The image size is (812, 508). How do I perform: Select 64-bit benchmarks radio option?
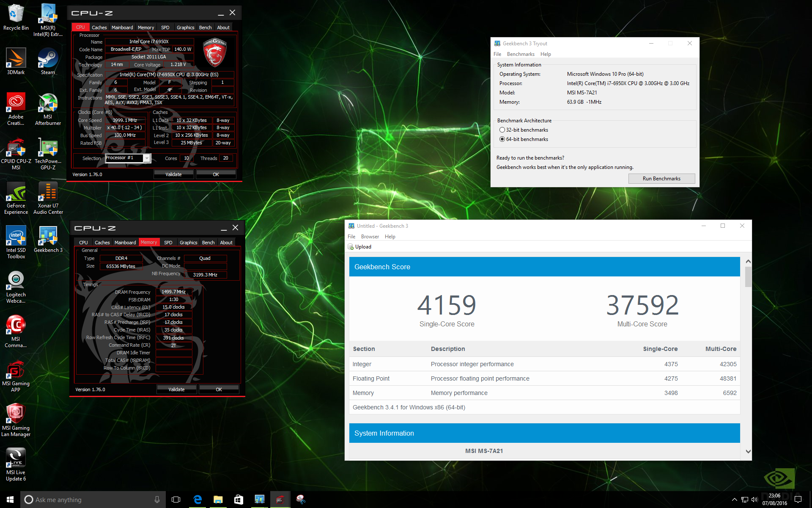click(x=502, y=139)
